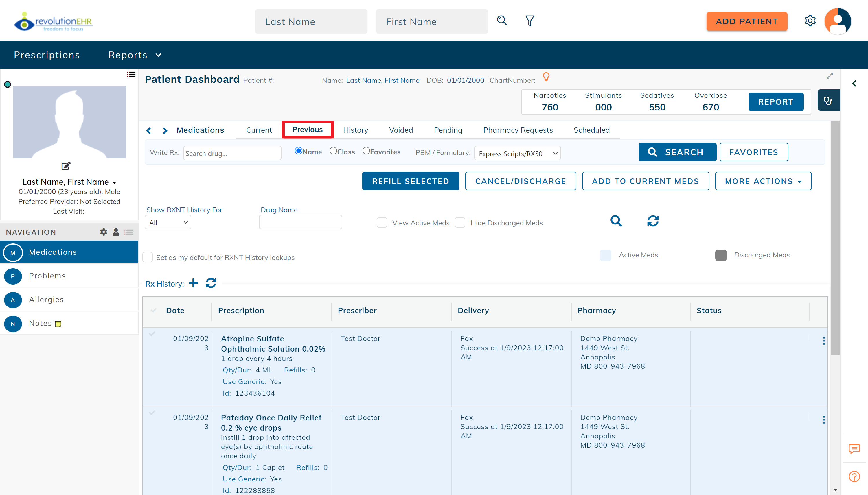Screen dimensions: 868x495
Task: Open the help question mark icon at bottom right
Action: 854,476
